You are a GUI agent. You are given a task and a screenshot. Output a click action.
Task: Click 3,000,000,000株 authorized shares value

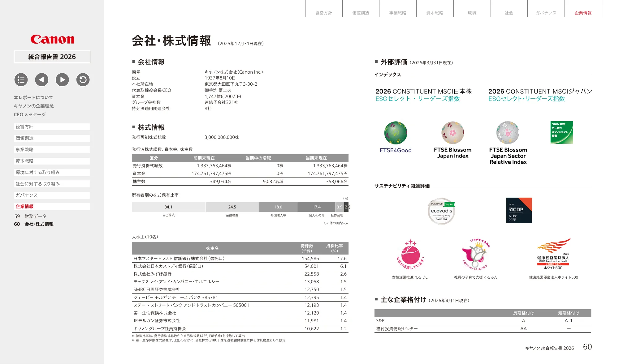[x=222, y=137]
